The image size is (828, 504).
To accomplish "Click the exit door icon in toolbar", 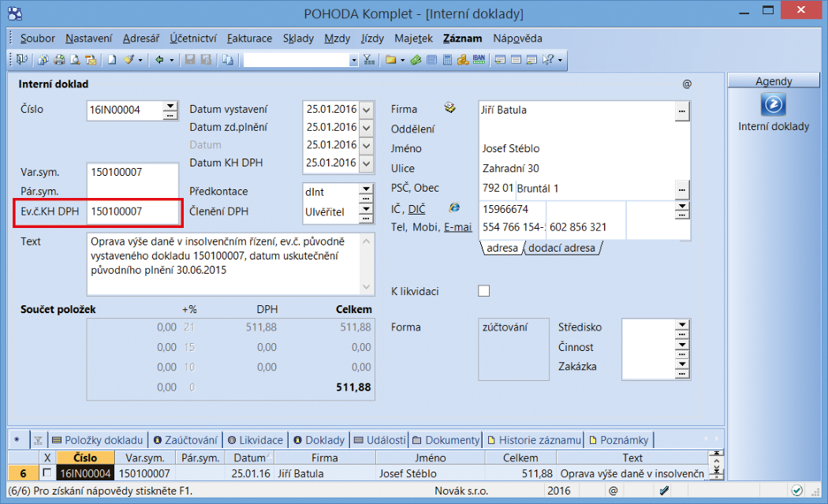I will point(22,60).
